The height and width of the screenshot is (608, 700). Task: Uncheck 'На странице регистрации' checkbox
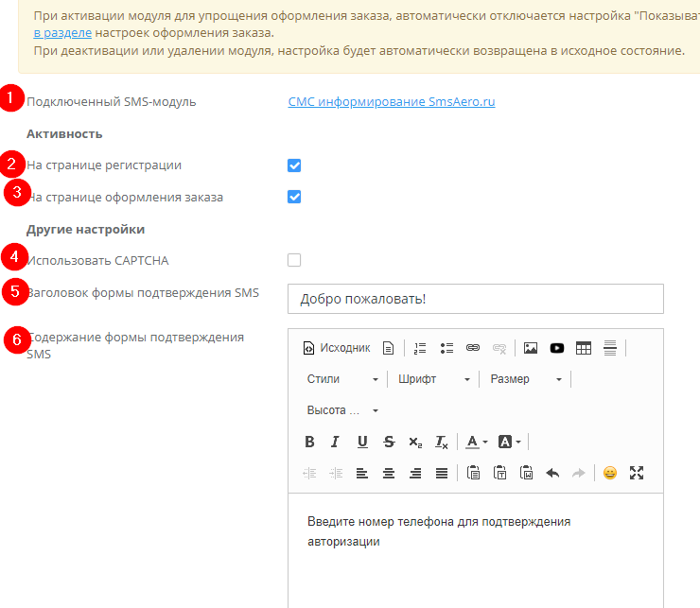point(294,165)
